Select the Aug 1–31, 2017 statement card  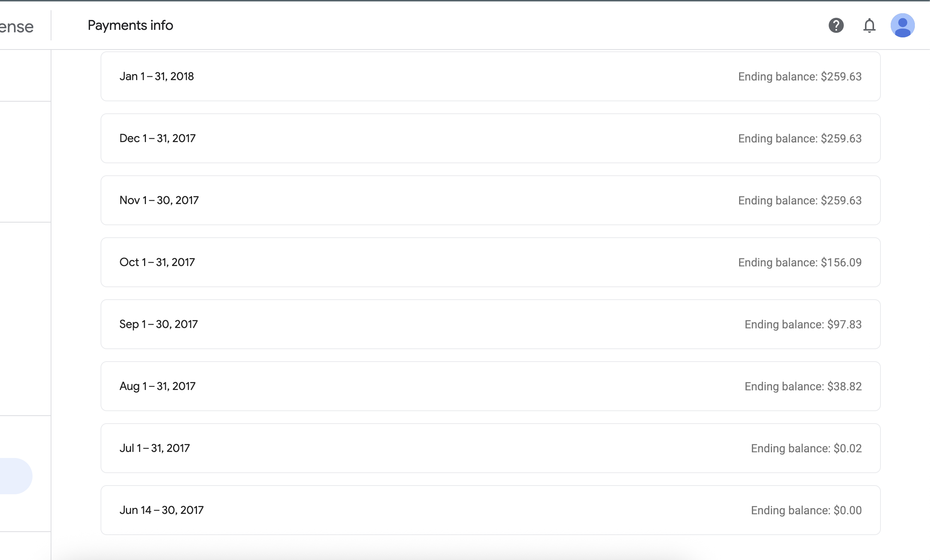pyautogui.click(x=490, y=386)
